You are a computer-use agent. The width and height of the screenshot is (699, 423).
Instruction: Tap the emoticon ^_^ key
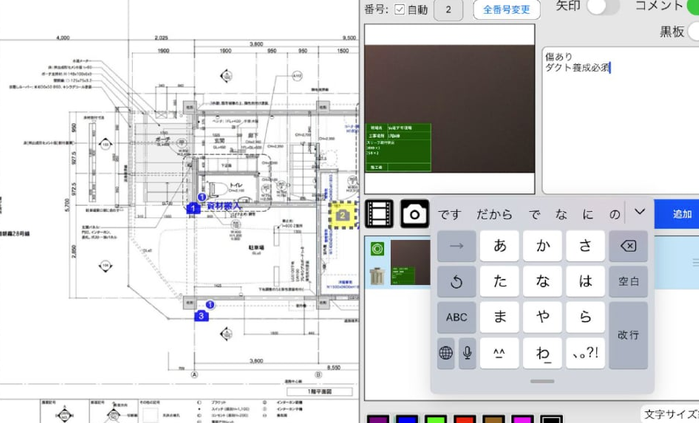(499, 353)
